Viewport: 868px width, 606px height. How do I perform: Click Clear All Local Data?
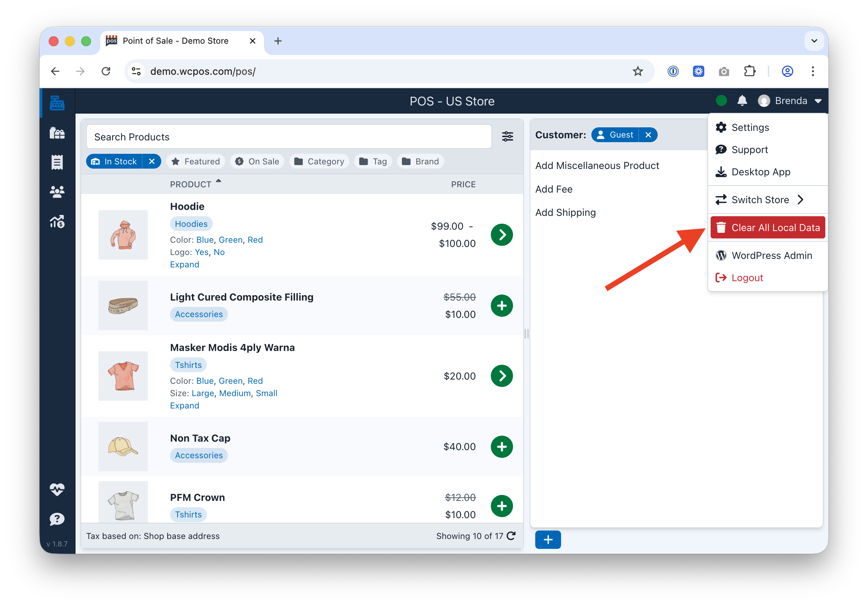pyautogui.click(x=767, y=227)
